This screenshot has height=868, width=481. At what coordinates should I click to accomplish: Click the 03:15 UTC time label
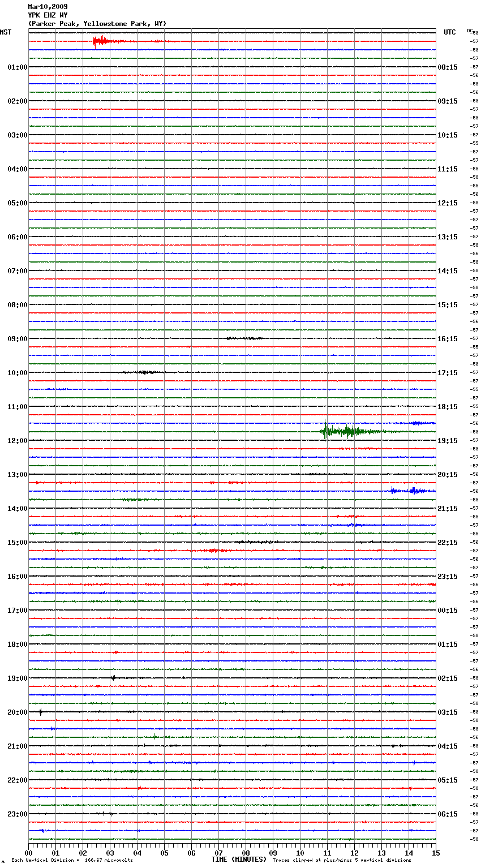(448, 712)
